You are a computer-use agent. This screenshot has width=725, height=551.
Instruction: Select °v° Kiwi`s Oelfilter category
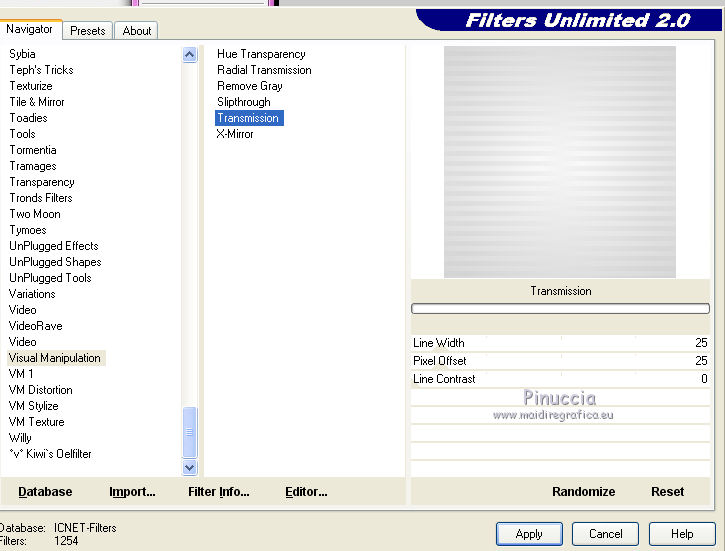click(50, 454)
